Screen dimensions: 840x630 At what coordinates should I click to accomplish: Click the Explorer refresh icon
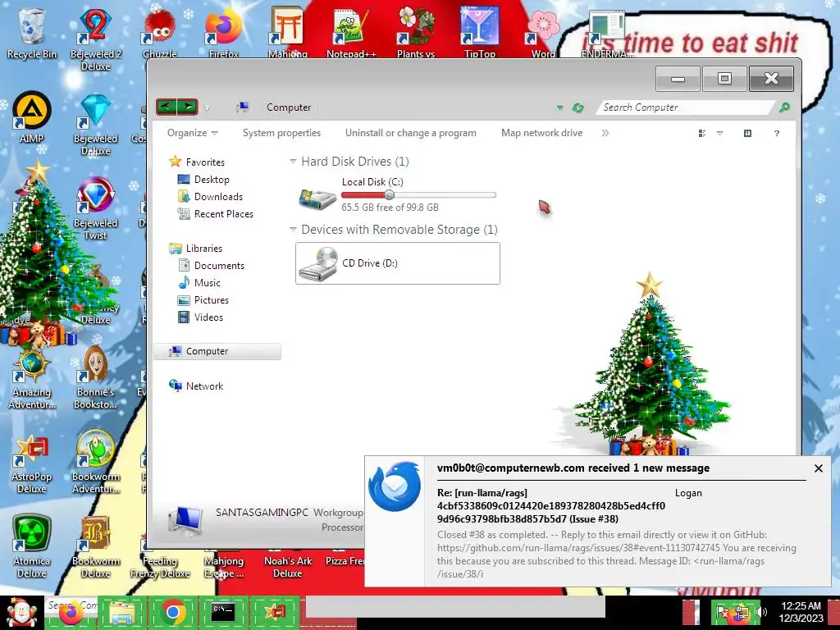577,107
